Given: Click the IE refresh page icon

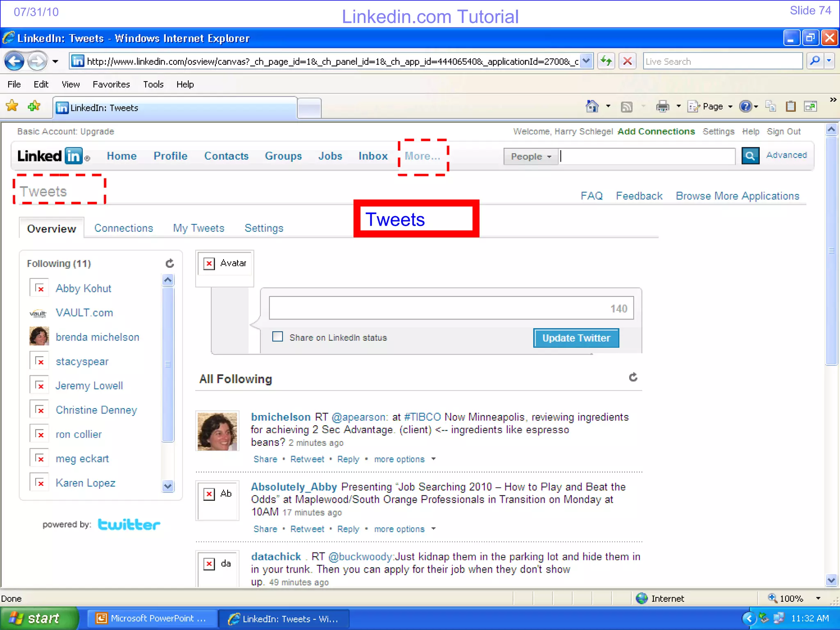Looking at the screenshot, I should coord(606,62).
